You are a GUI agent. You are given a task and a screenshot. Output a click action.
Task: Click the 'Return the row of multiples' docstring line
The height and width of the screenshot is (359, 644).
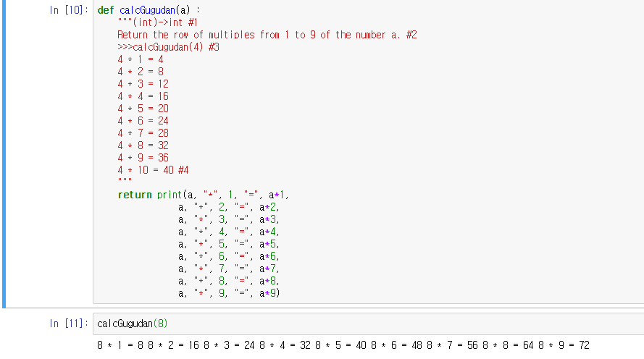pyautogui.click(x=267, y=35)
